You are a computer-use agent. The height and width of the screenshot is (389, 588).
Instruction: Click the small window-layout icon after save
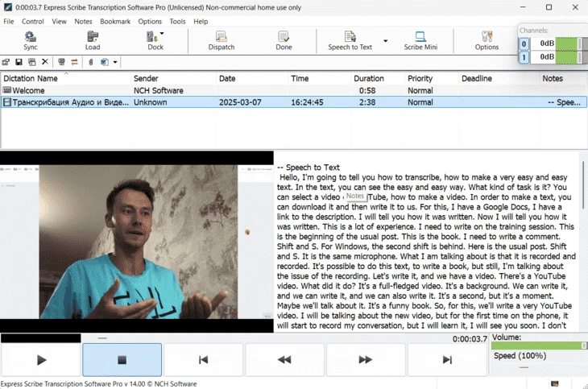coord(32,62)
